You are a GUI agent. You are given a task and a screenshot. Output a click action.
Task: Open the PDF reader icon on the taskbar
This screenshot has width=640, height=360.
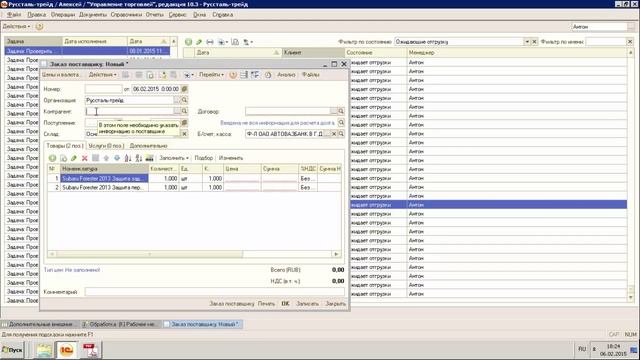coord(90,350)
